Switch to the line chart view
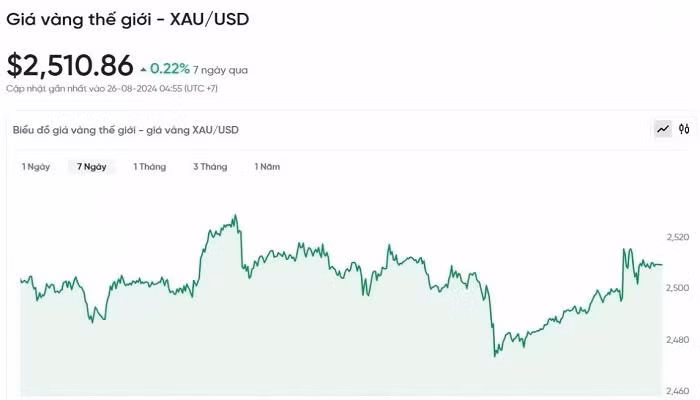The image size is (700, 400). coord(662,129)
